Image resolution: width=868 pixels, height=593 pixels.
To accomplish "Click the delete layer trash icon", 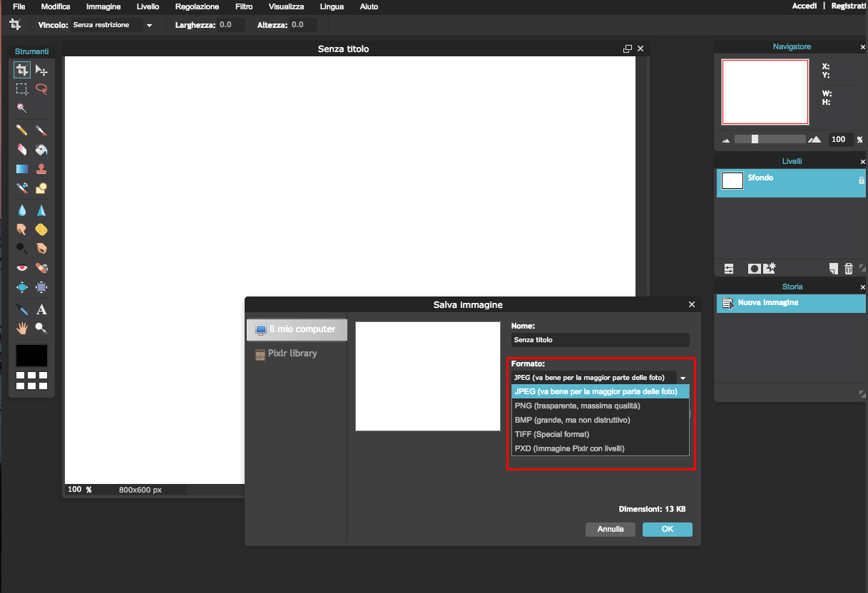I will 849,269.
